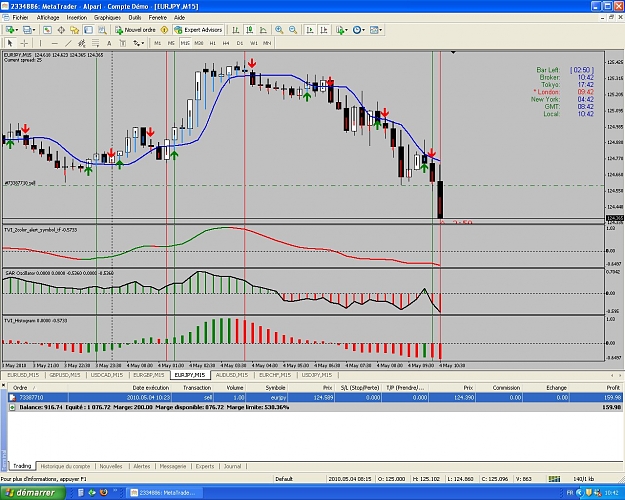The height and width of the screenshot is (500, 625).
Task: Click the New Chart toolbar icon
Action: tap(10, 30)
